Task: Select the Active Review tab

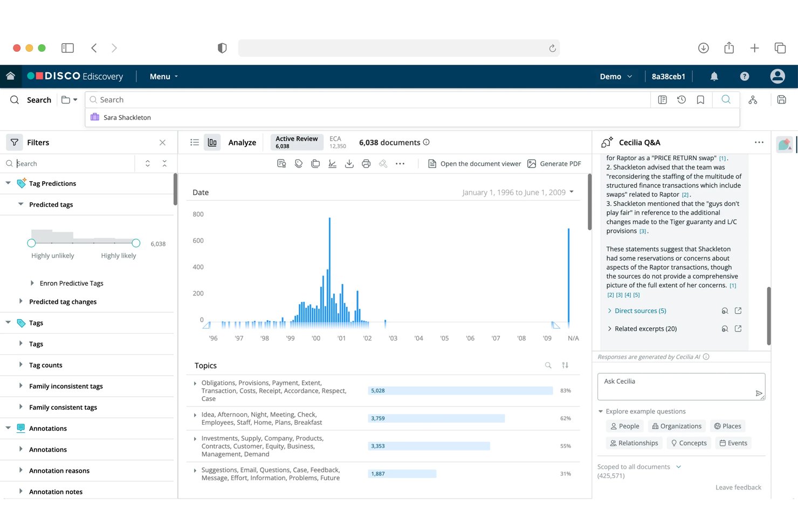Action: pyautogui.click(x=297, y=142)
